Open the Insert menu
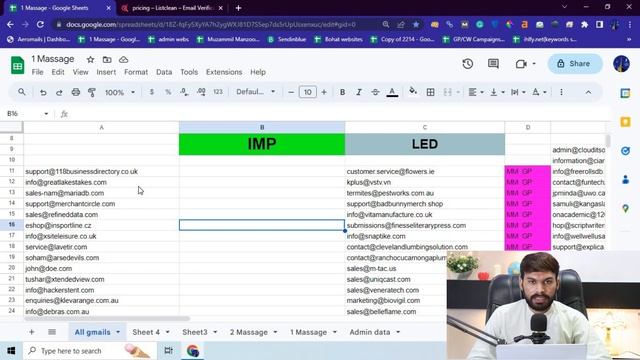Screen dimensions: 640x360 pyautogui.click(x=106, y=72)
